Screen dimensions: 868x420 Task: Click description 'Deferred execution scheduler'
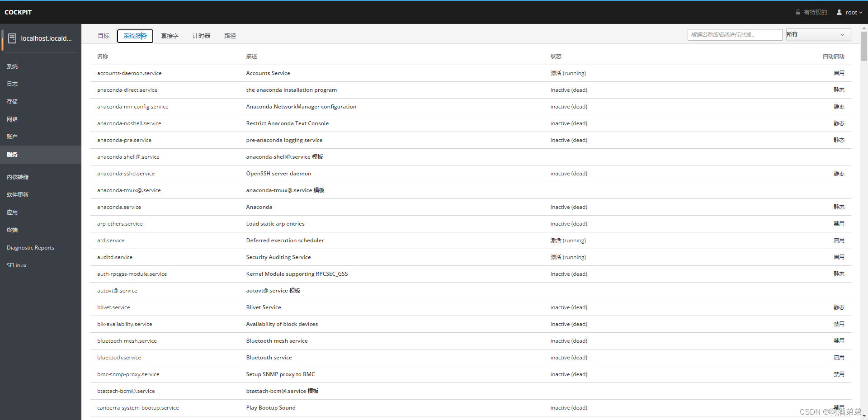[x=285, y=241]
